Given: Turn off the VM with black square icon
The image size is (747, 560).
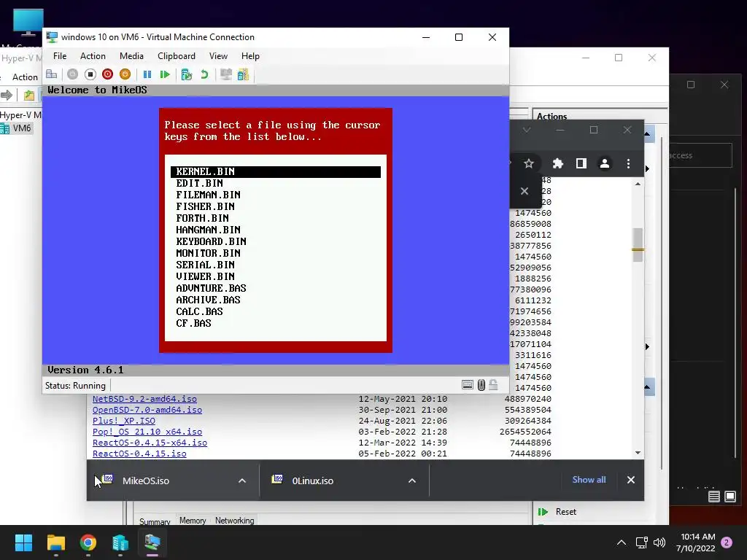Looking at the screenshot, I should click(x=90, y=74).
